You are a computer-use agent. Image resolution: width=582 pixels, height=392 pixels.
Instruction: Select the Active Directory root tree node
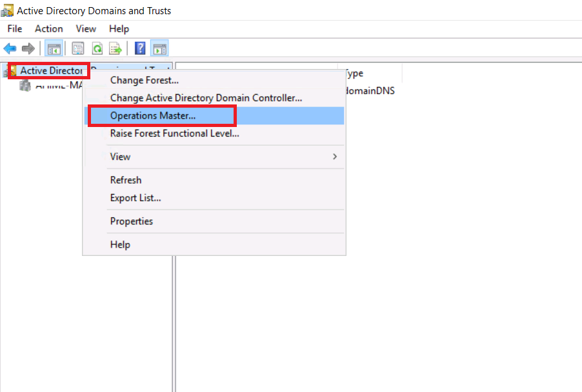tap(51, 70)
